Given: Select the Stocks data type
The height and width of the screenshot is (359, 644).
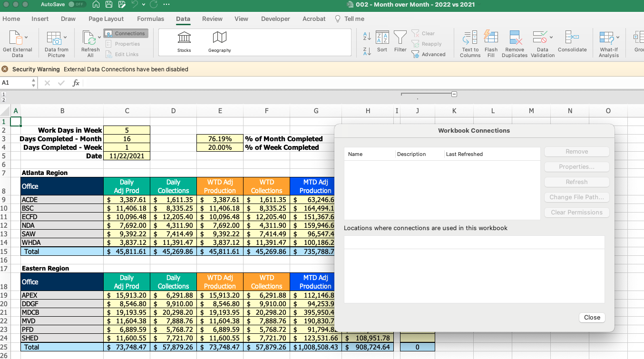Looking at the screenshot, I should [x=184, y=40].
